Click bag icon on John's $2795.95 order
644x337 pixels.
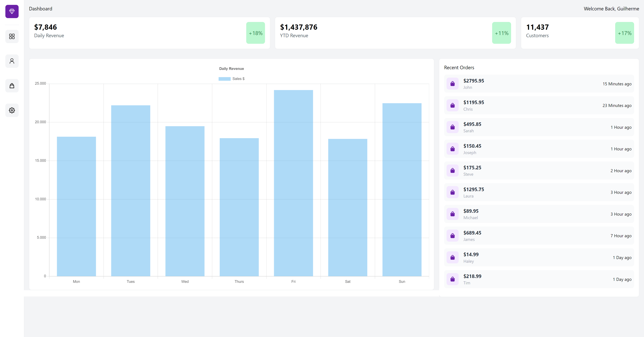(x=452, y=84)
